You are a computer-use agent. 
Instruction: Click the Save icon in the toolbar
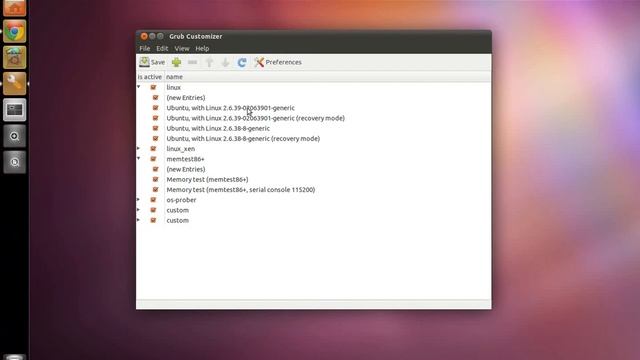[x=152, y=62]
